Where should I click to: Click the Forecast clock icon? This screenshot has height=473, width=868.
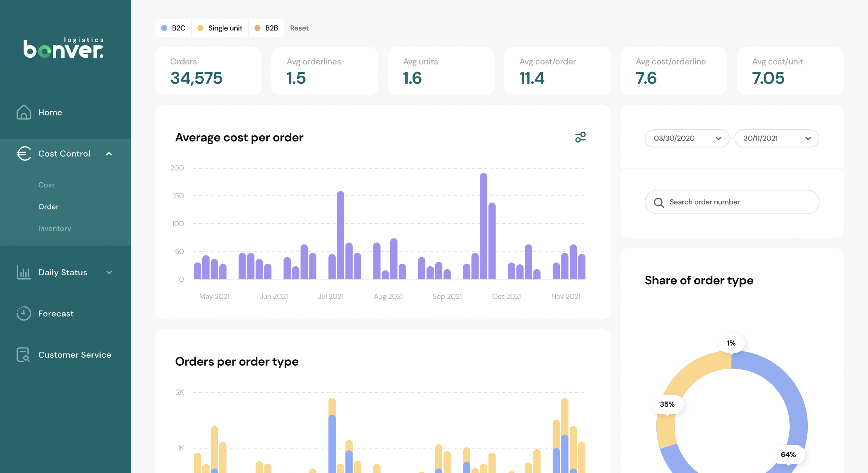point(24,313)
